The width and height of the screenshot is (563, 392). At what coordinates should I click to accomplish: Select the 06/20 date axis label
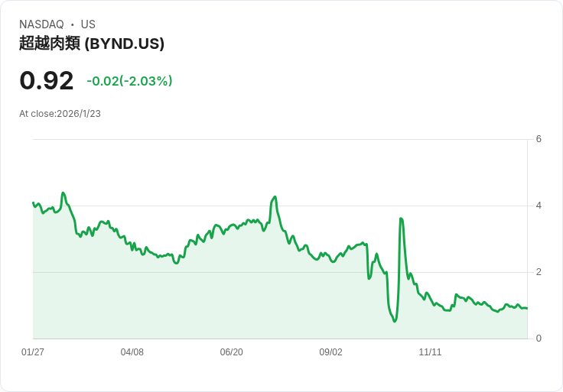click(x=232, y=352)
